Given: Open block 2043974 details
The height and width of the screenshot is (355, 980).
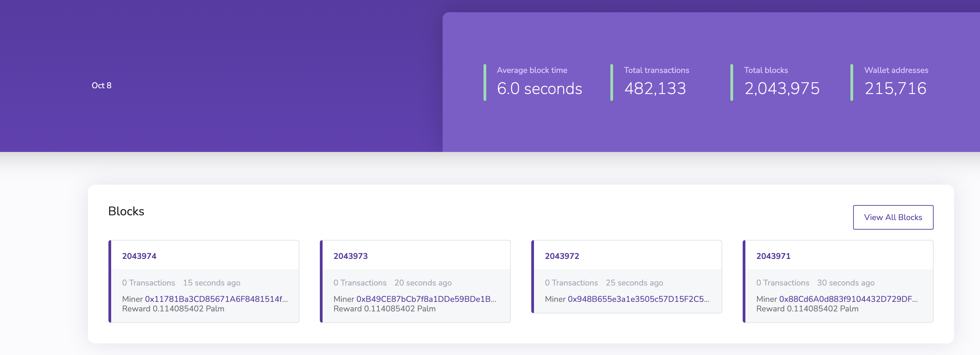Looking at the screenshot, I should click(x=139, y=256).
